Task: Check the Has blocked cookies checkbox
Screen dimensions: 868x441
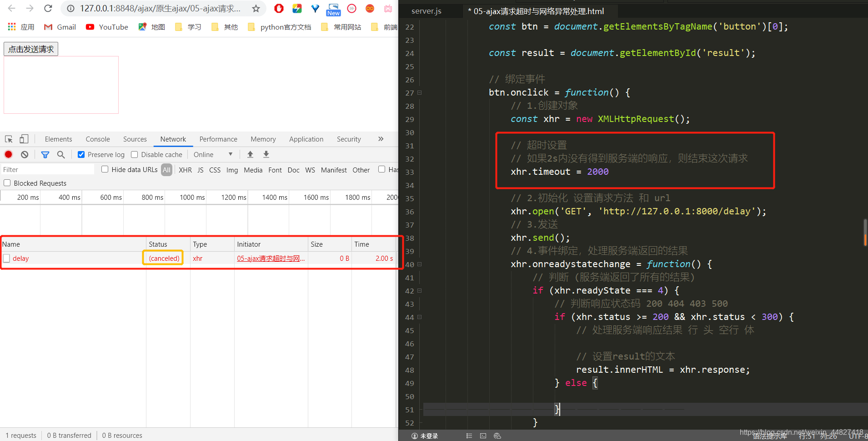Action: pyautogui.click(x=381, y=169)
